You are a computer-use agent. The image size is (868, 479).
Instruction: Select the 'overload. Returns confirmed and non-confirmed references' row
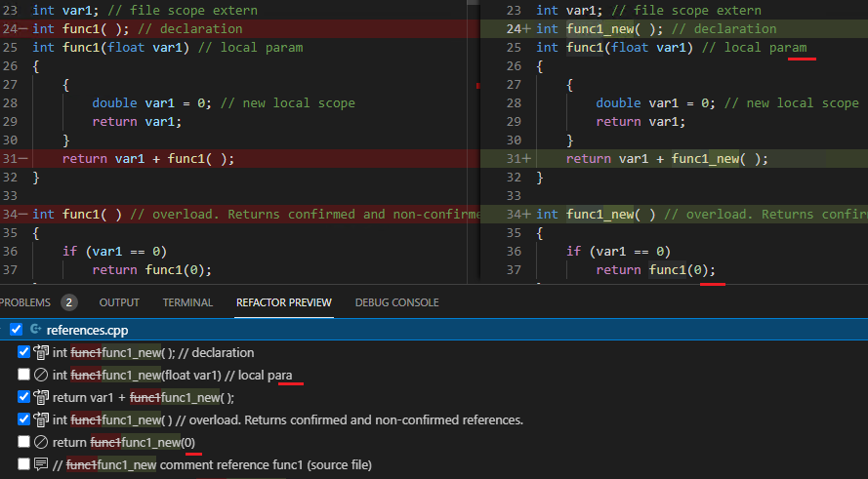(x=434, y=419)
